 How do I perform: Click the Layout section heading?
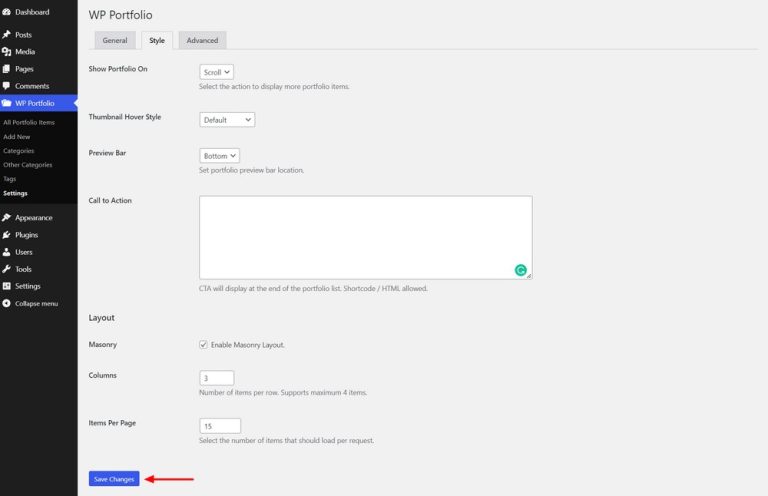pos(101,318)
